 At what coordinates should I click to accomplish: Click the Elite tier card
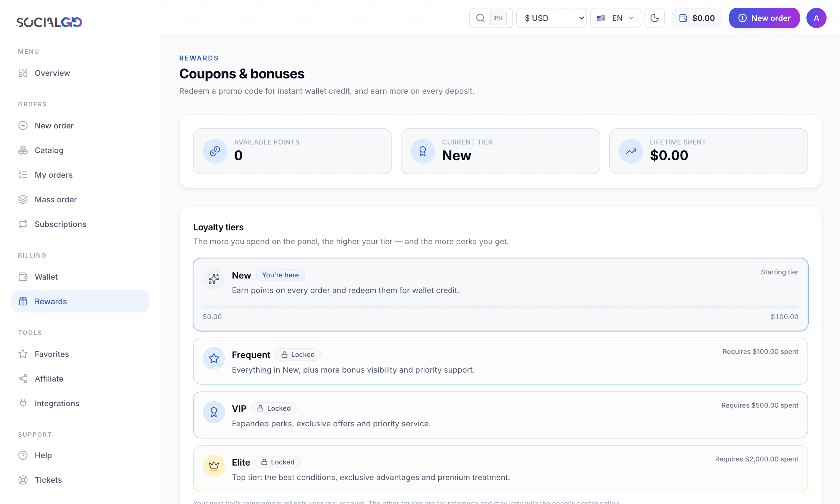point(501,469)
